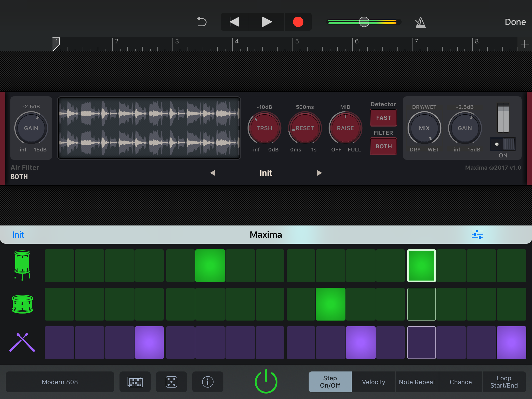Toggle the BOTH filter setting
Screen dimensions: 532x399
383,146
